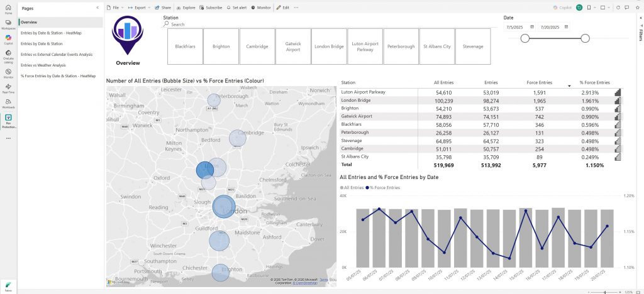
Task: Click the Set alert bell icon
Action: click(229, 8)
